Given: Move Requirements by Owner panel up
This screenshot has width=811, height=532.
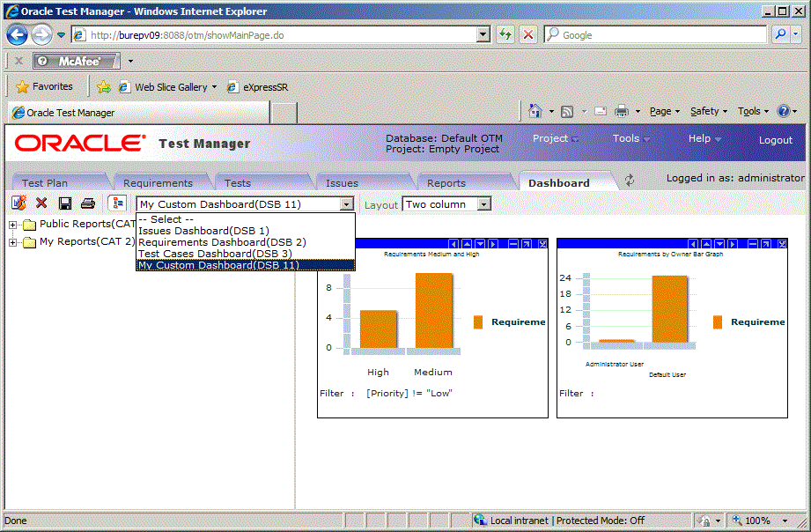Looking at the screenshot, I should (706, 244).
